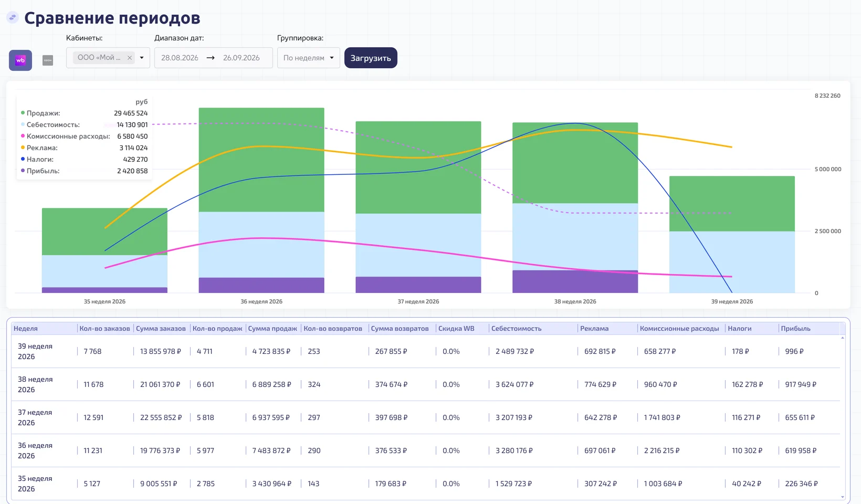
Task: Select the Wildberries marketplace icon
Action: (x=20, y=60)
